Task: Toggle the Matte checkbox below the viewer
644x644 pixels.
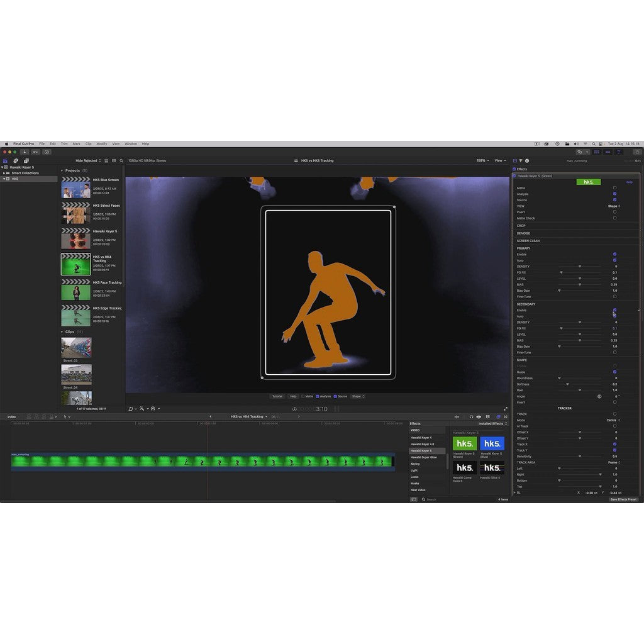Action: (x=303, y=396)
